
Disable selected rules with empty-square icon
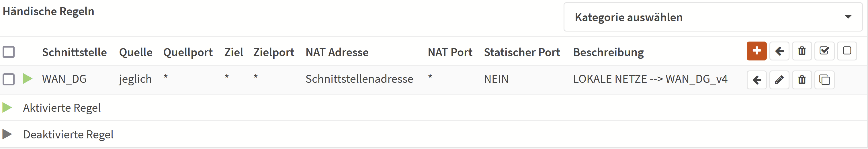tap(847, 51)
